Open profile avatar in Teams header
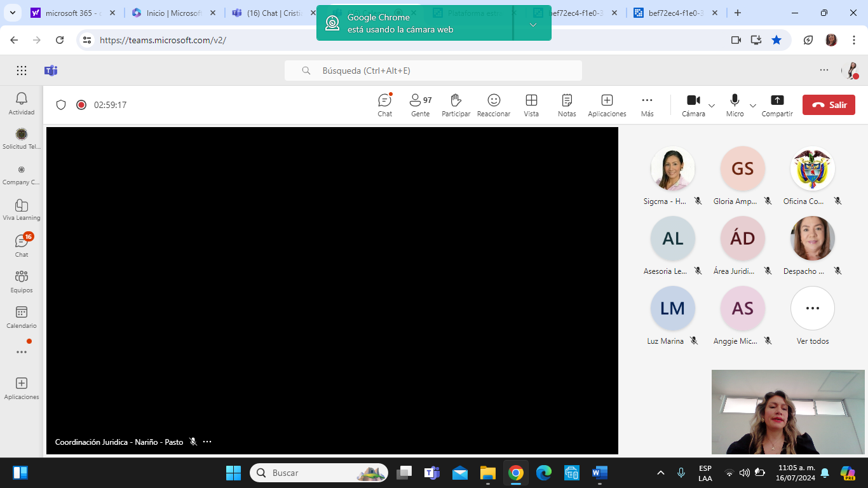The width and height of the screenshot is (868, 488). pos(850,71)
